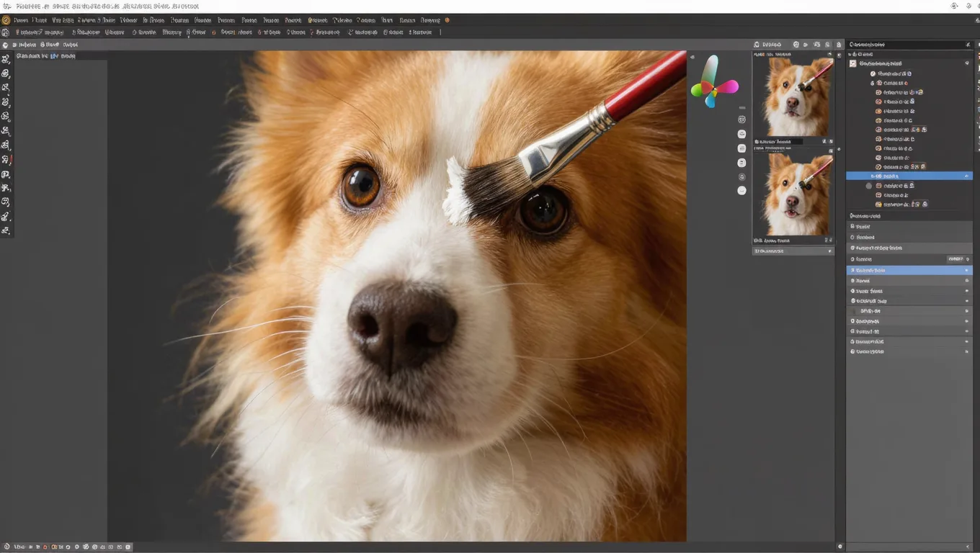The image size is (980, 553).
Task: Select the blue highlighted row in the layer tree
Action: 909,176
